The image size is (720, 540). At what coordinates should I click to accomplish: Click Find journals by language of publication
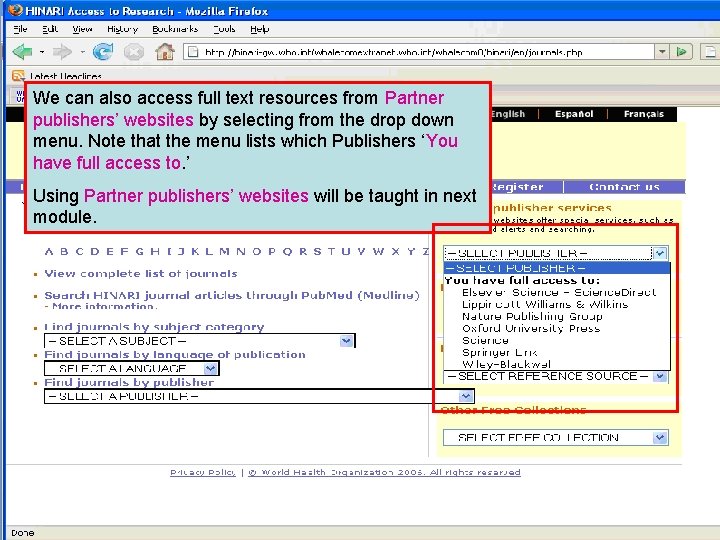[x=174, y=354]
